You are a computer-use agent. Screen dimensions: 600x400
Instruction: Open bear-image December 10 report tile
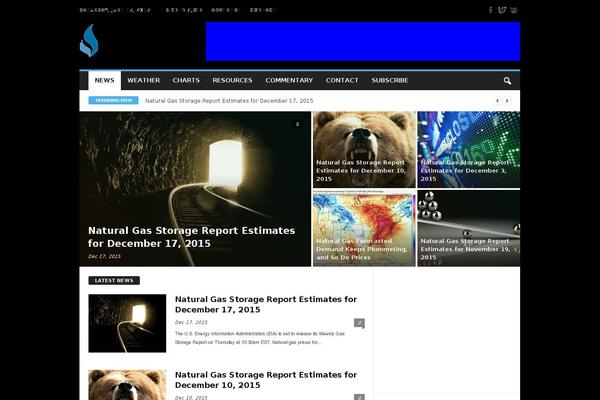point(364,149)
